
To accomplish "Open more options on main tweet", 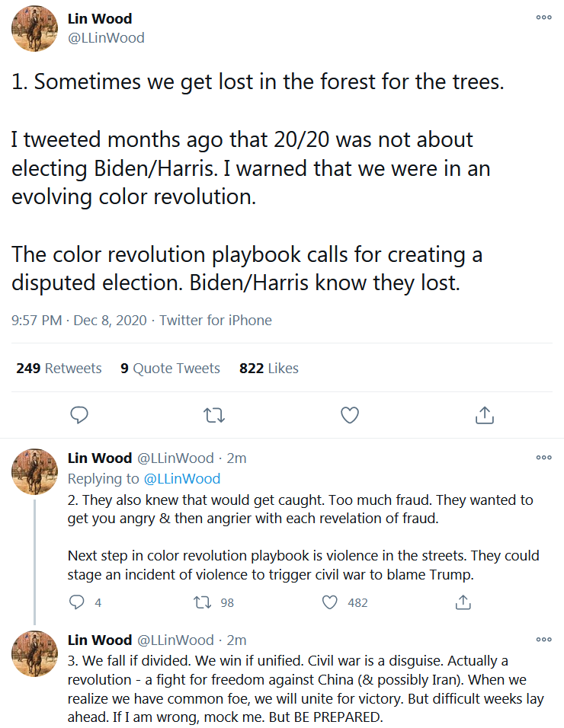I will [543, 18].
